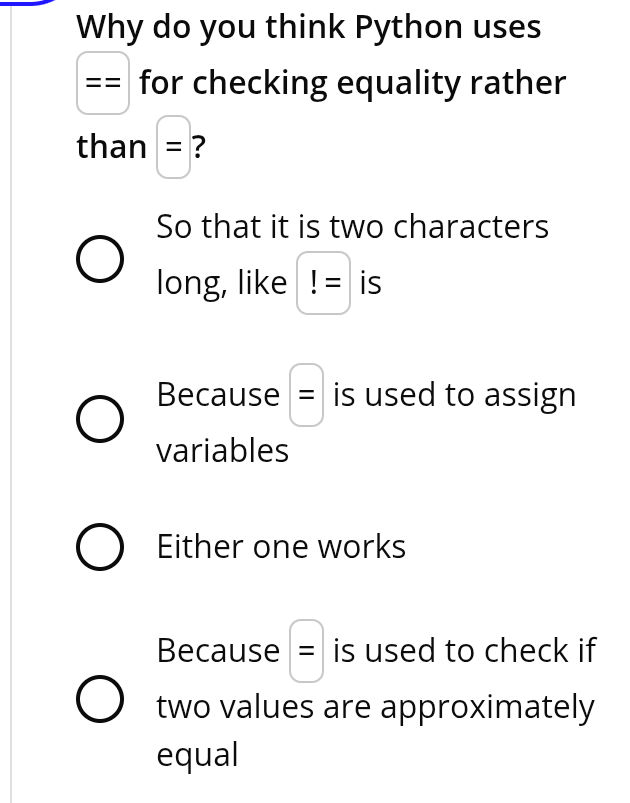Viewport: 630px width, 803px height.
Task: Select the radio button for 'Either one works'
Action: click(x=101, y=546)
